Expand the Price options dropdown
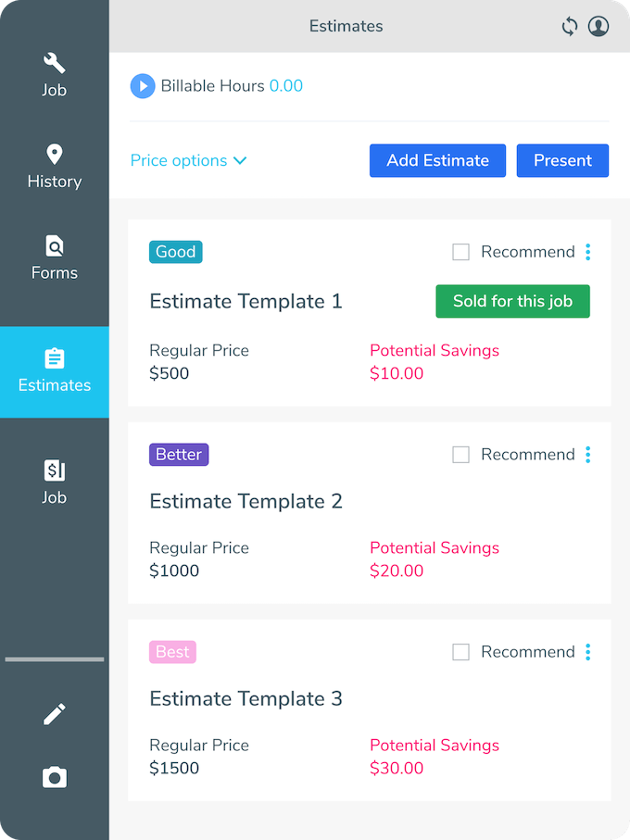The image size is (630, 840). [x=189, y=160]
